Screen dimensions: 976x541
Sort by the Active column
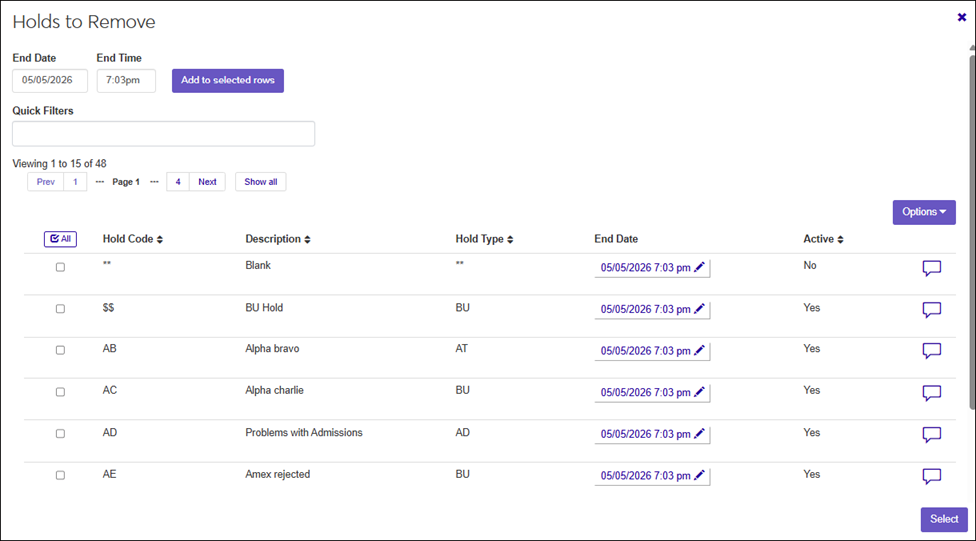coord(823,239)
